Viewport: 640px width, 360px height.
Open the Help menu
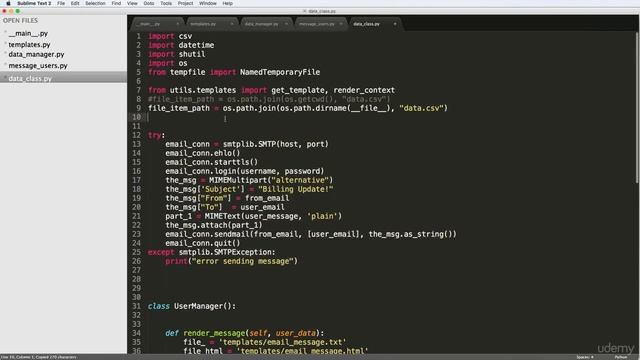[x=227, y=3]
